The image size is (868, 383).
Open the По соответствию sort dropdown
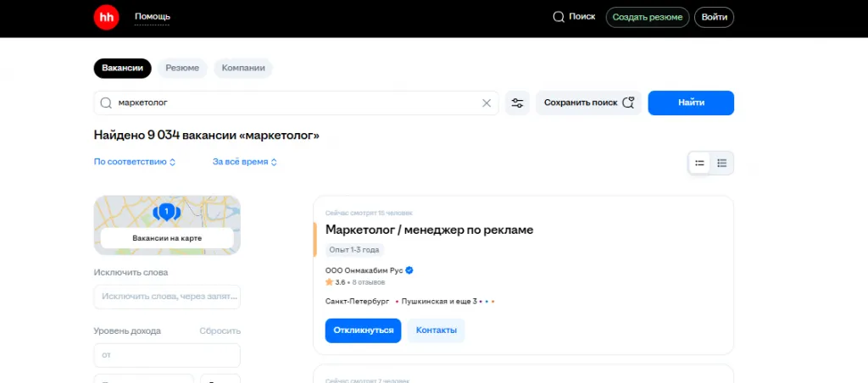pyautogui.click(x=135, y=162)
